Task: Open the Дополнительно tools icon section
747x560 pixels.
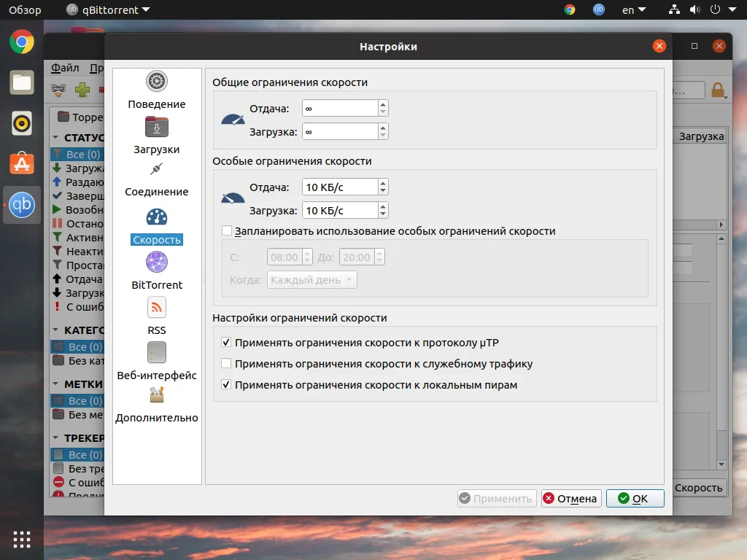Action: click(156, 396)
